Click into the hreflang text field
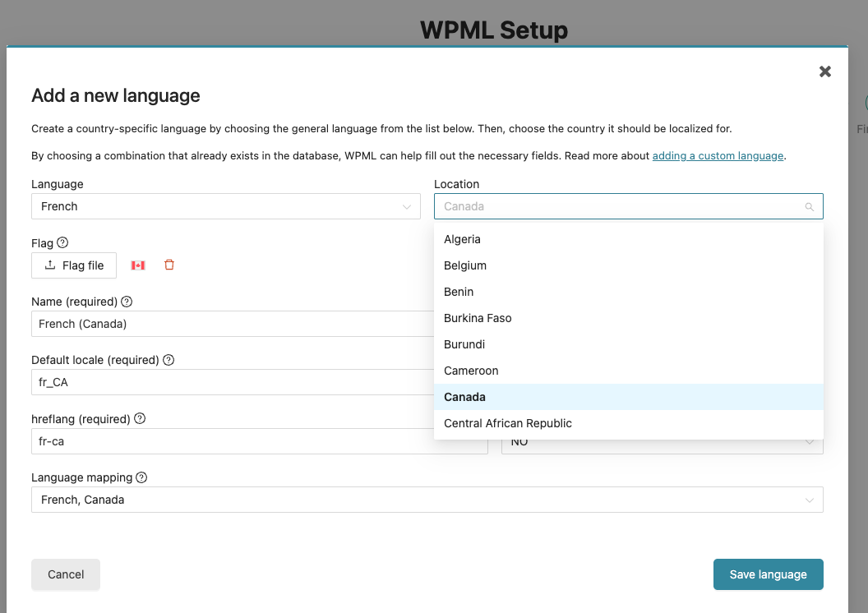 (x=259, y=441)
